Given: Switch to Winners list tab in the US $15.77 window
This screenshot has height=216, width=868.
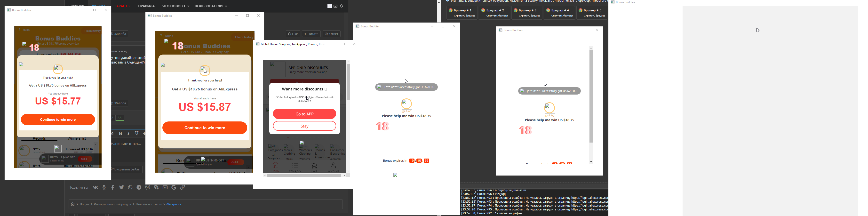Looking at the screenshot, I should 77,139.
